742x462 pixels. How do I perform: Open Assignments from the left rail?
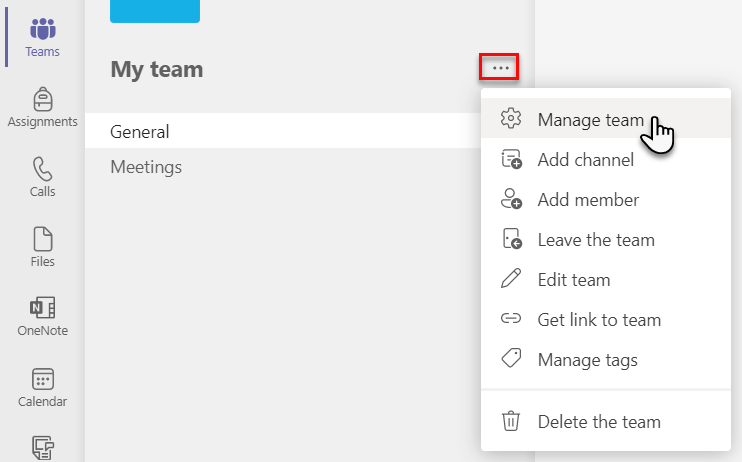(43, 107)
